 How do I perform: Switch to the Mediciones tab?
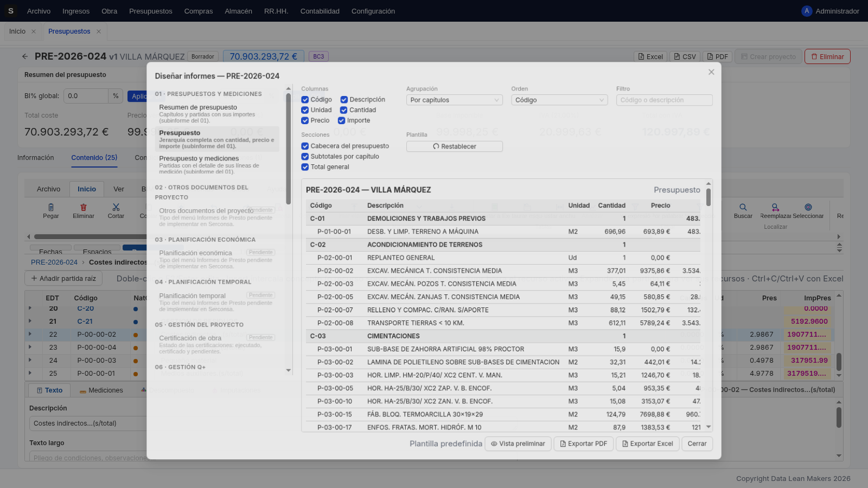click(x=101, y=390)
